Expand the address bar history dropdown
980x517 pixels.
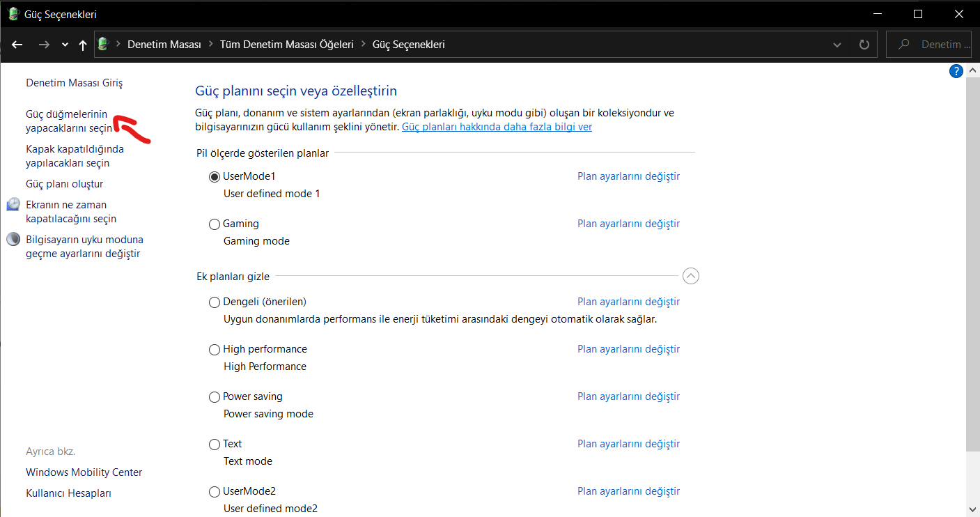(x=837, y=45)
